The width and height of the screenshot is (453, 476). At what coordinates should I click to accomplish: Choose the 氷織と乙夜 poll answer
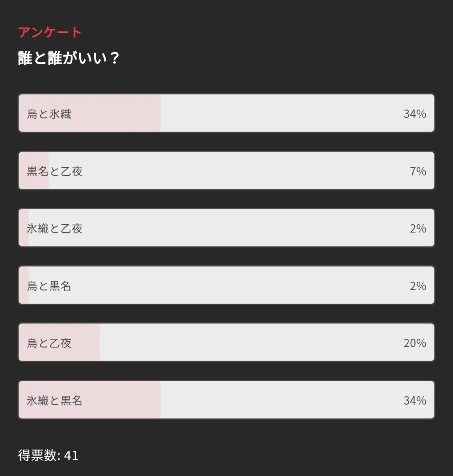(226, 228)
